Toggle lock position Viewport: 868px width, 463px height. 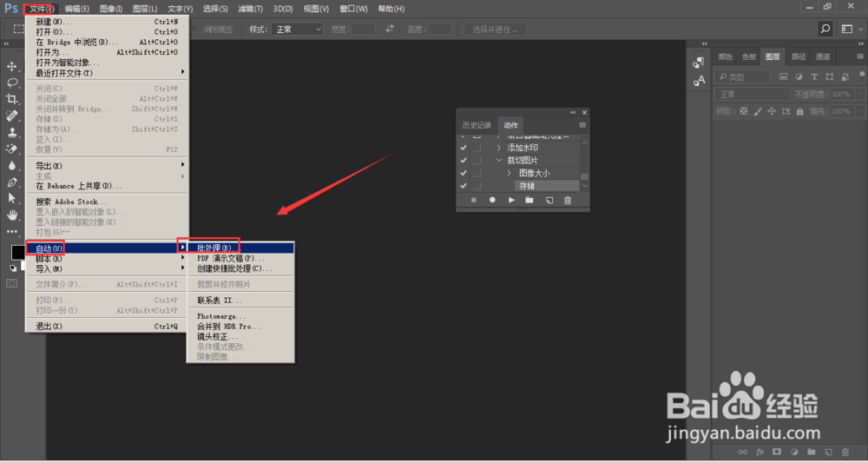tap(772, 111)
